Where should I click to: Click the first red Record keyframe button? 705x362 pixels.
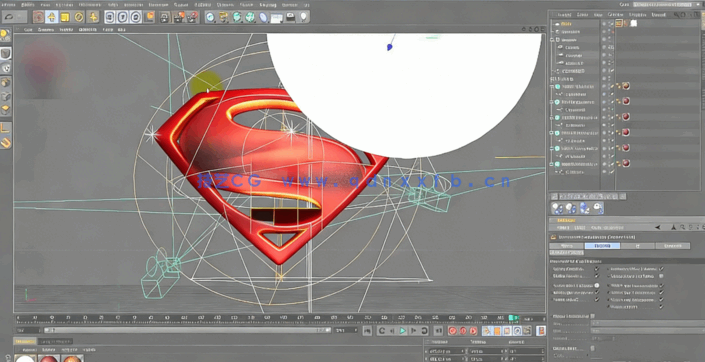pyautogui.click(x=452, y=331)
